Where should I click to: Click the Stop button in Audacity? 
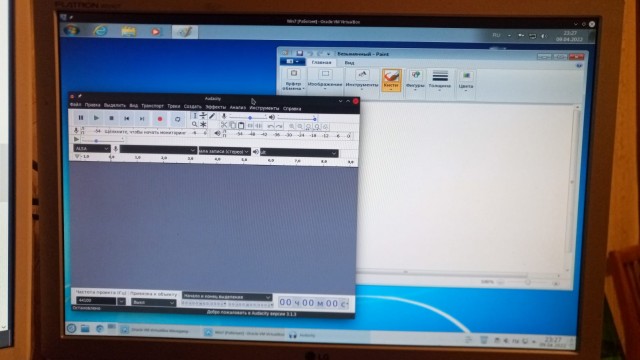coord(111,118)
